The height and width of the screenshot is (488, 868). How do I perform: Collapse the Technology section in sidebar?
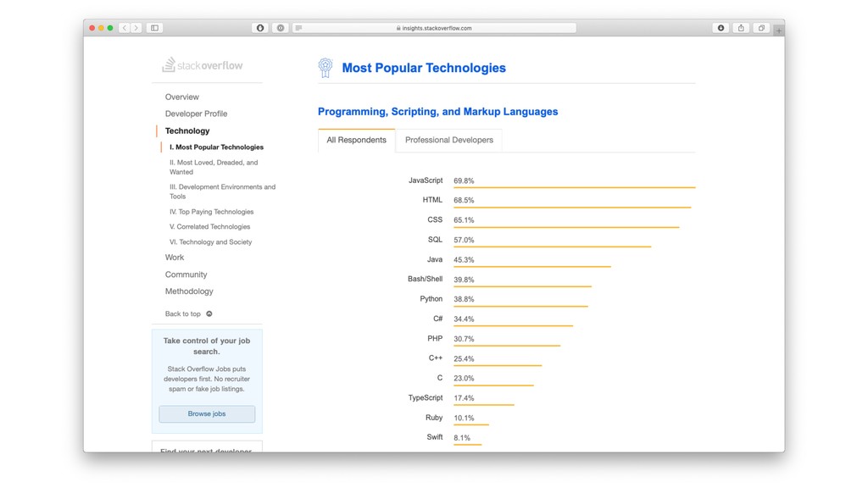187,130
